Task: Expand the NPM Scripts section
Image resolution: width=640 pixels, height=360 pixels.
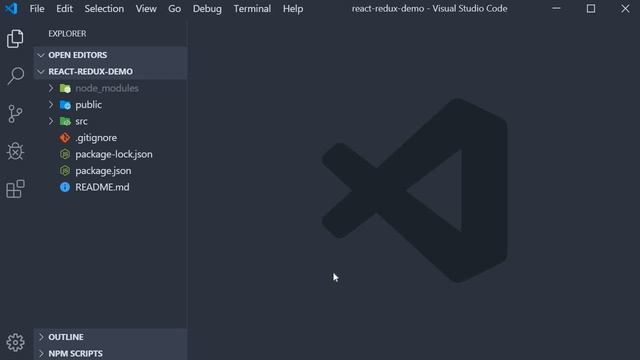Action: 41,353
